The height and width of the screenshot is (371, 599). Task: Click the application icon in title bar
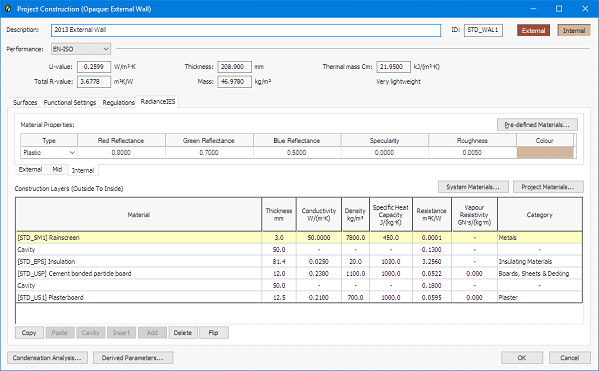coord(8,9)
